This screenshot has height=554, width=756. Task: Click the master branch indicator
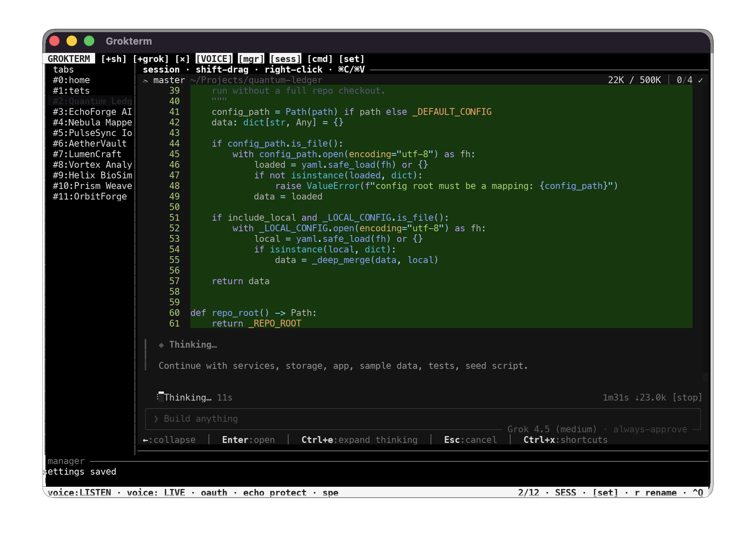[169, 80]
